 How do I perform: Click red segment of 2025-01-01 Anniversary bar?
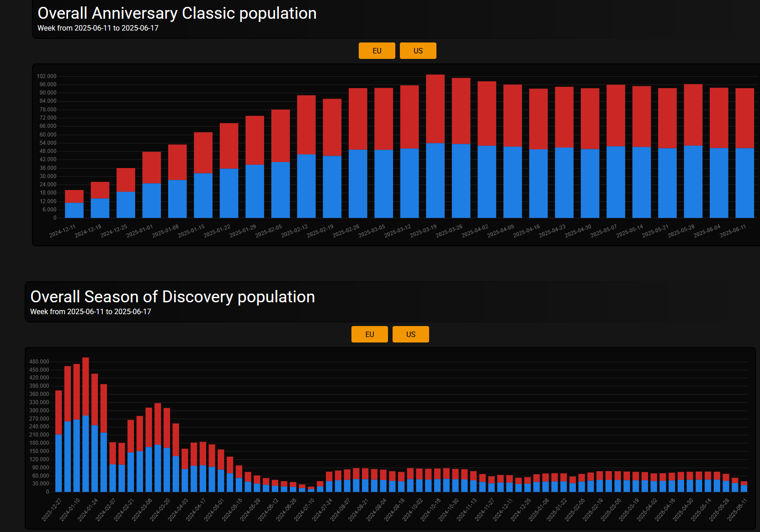[151, 168]
